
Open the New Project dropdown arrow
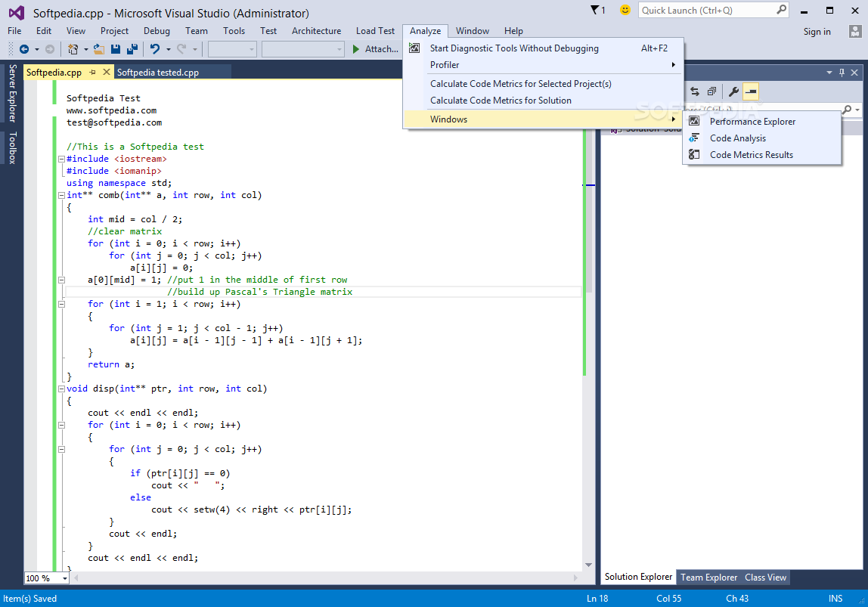coord(85,49)
